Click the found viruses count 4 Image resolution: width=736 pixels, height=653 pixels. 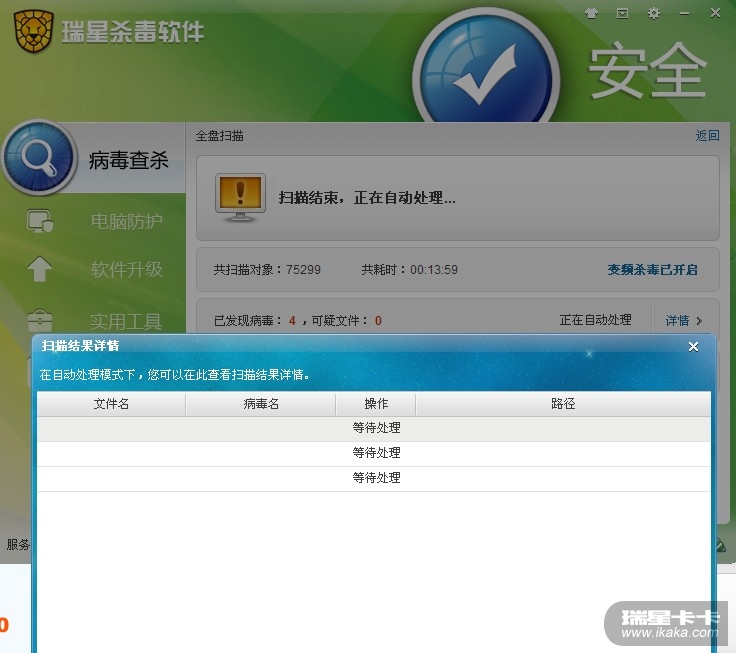(292, 321)
